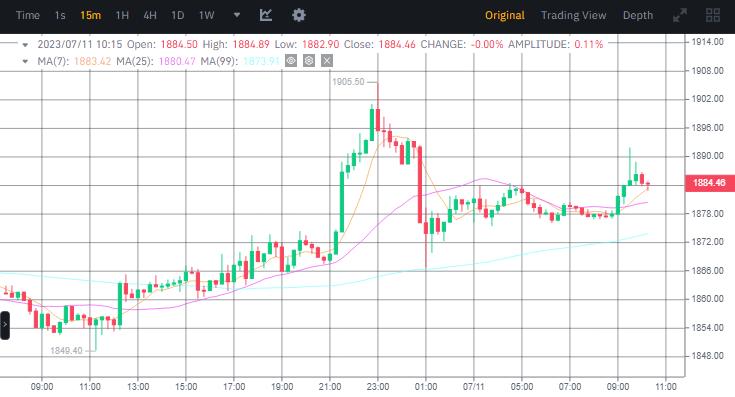735x397 pixels.
Task: Click the AMPLITUDE value 0.11%
Action: (589, 45)
